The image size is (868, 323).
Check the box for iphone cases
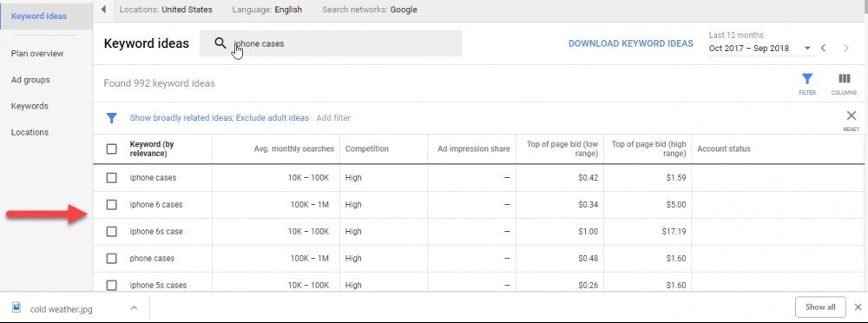(x=112, y=178)
